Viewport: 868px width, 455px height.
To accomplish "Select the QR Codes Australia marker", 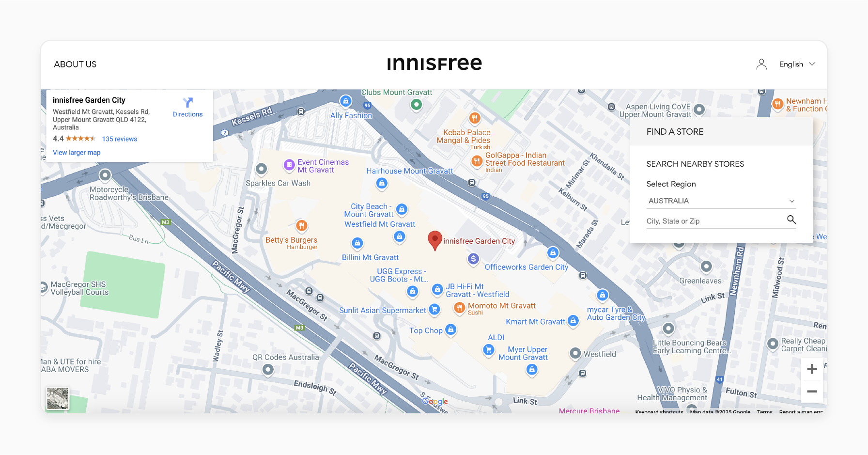I will [268, 370].
